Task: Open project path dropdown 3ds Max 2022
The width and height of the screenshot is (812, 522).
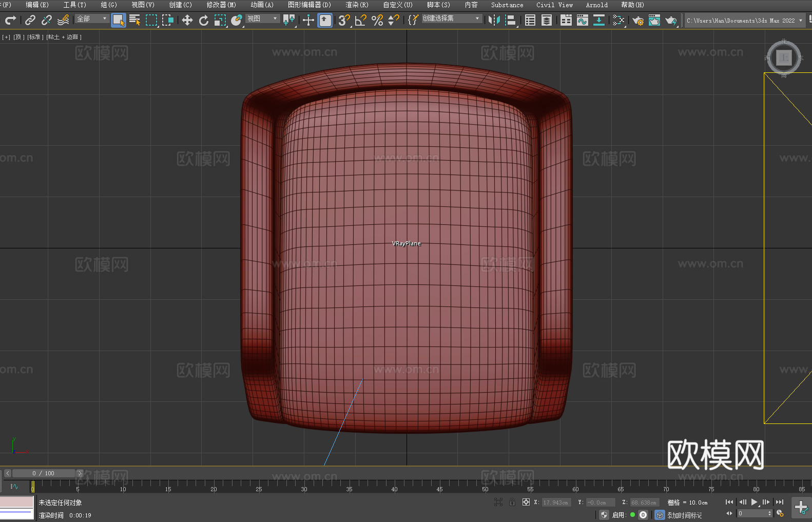Action: [744, 21]
